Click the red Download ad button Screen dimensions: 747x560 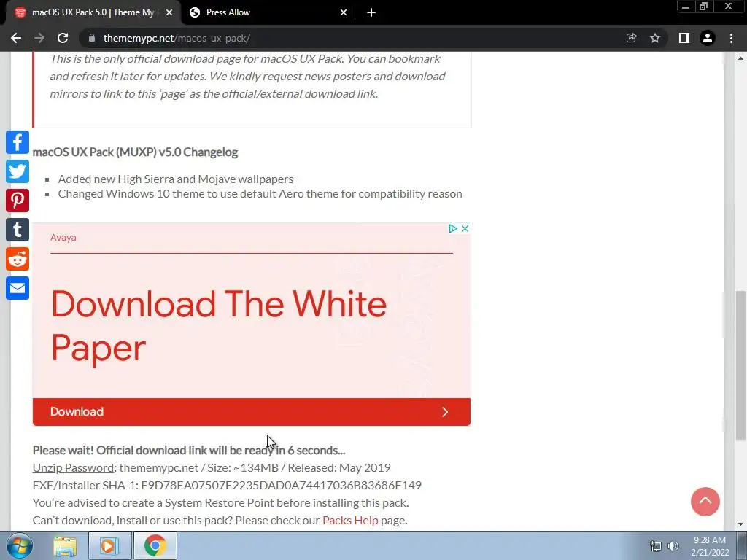(x=252, y=412)
